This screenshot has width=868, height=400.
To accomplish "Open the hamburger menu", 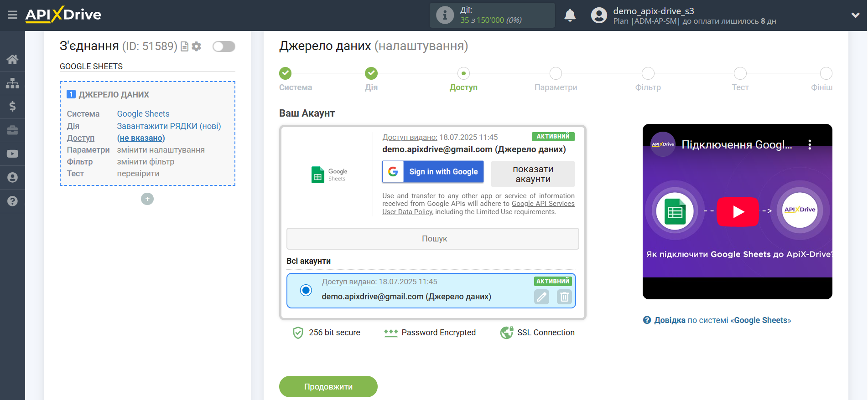I will (12, 15).
